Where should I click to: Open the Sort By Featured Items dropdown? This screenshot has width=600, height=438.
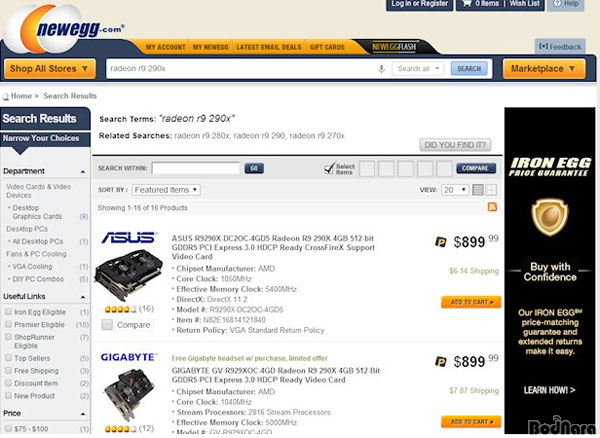pos(166,190)
